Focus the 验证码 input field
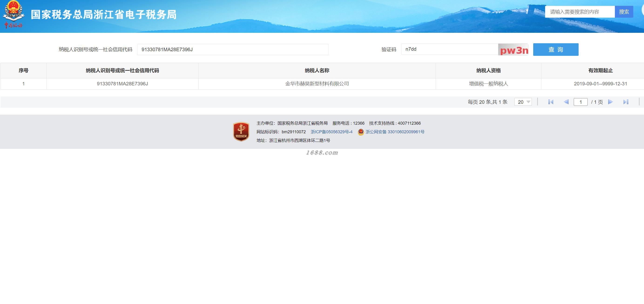This screenshot has width=644, height=304. (449, 49)
